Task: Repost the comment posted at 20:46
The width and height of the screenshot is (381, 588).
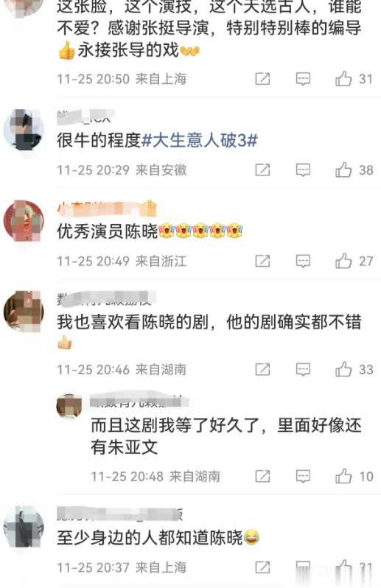Action: coord(262,369)
